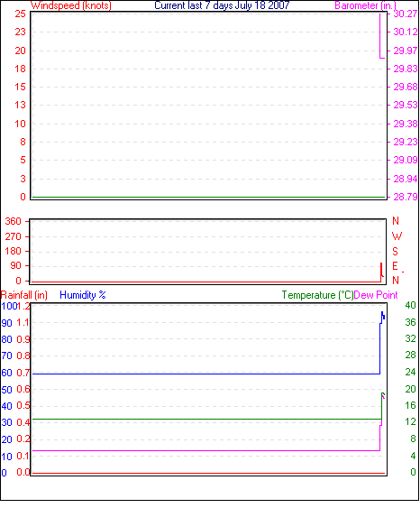Image resolution: width=420 pixels, height=508 pixels.
Task: Click the Rainfall (in) legend label
Action: pos(24,295)
